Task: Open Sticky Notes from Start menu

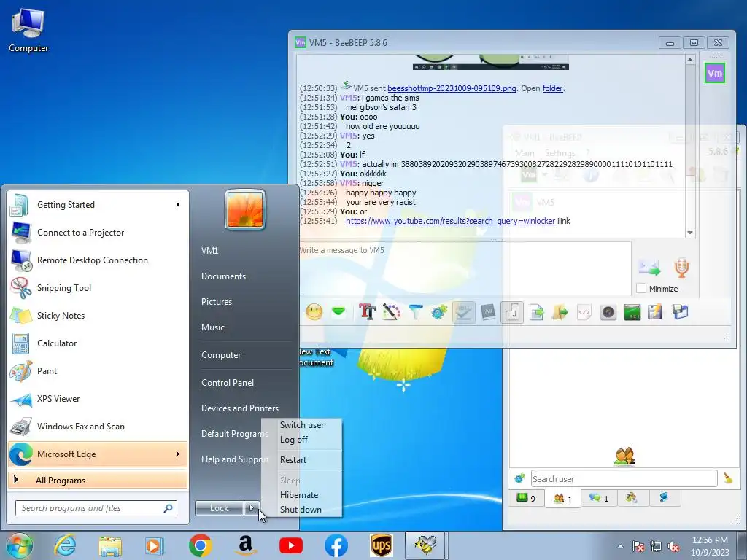Action: tap(98, 315)
